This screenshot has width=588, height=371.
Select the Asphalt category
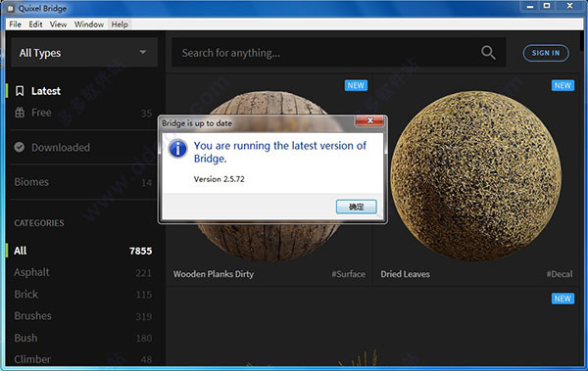coord(82,272)
